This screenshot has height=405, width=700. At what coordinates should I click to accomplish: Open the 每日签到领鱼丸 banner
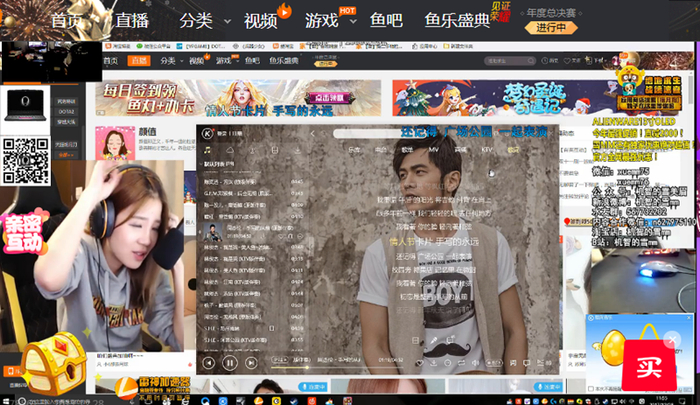tap(238, 98)
